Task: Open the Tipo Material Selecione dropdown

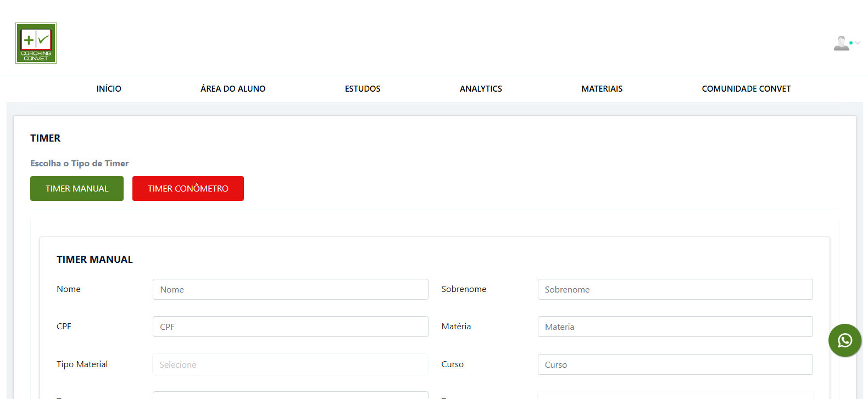Action: (x=290, y=364)
